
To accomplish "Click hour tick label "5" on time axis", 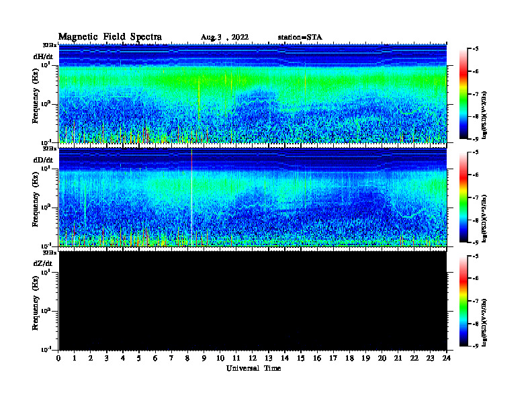I will pyautogui.click(x=139, y=358).
